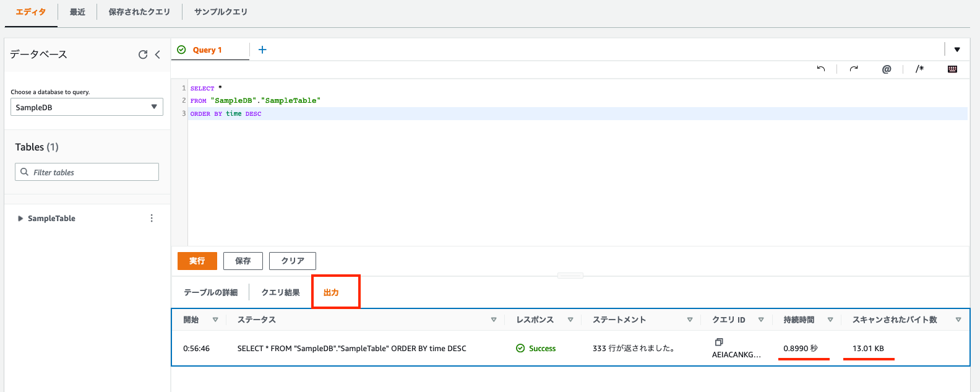Viewport: 980px width, 392px height.
Task: Show the テーブルの詳細 tab
Action: tap(210, 292)
